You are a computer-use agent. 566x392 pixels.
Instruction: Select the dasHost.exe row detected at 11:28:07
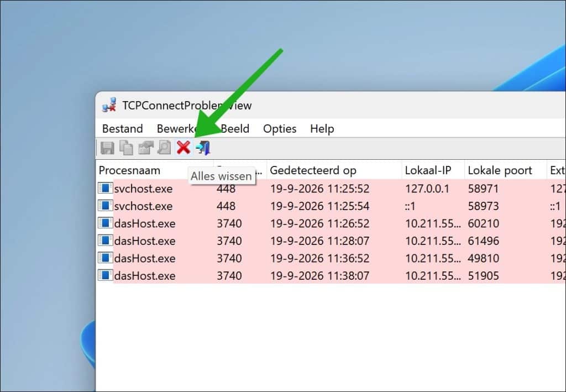click(331, 241)
